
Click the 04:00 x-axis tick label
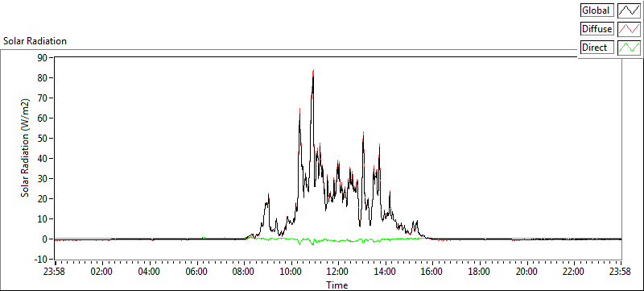coord(150,272)
